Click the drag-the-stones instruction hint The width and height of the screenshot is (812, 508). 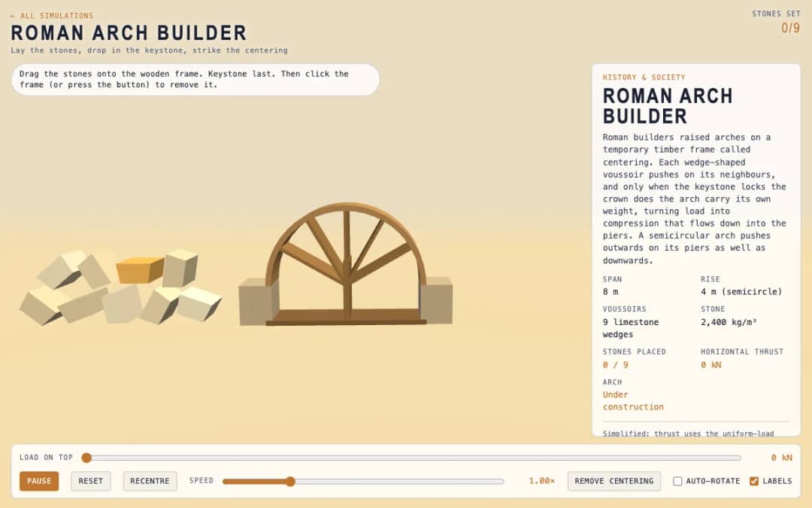tap(195, 79)
